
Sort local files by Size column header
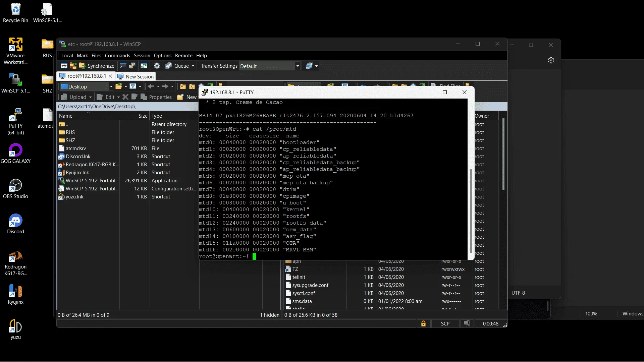pyautogui.click(x=135, y=116)
